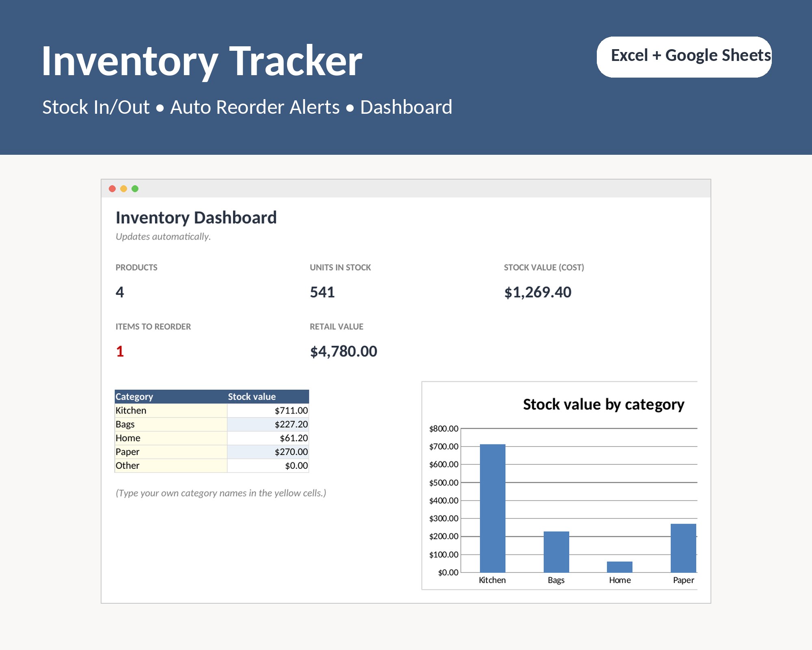Image resolution: width=812 pixels, height=650 pixels.
Task: Click the Home axis label under chart
Action: click(620, 580)
